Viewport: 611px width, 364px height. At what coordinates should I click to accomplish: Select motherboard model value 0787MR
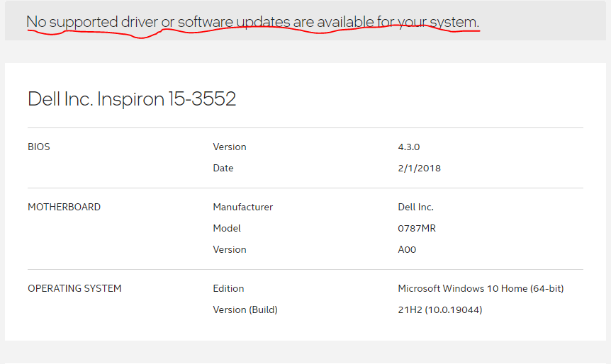pos(417,228)
